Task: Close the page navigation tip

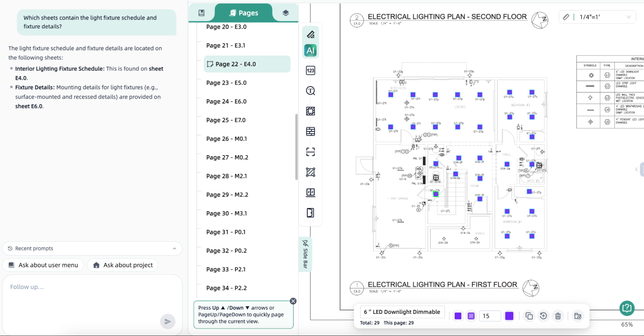Action: 293,301
